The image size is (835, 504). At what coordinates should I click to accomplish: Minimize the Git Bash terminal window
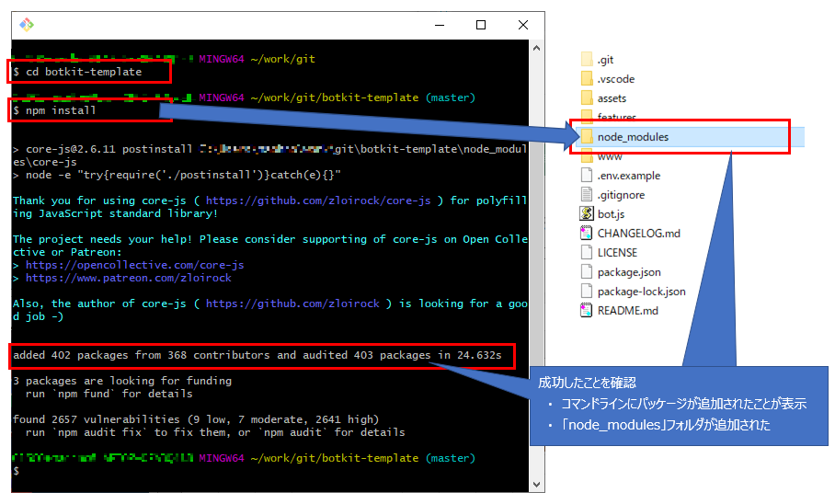(x=440, y=25)
